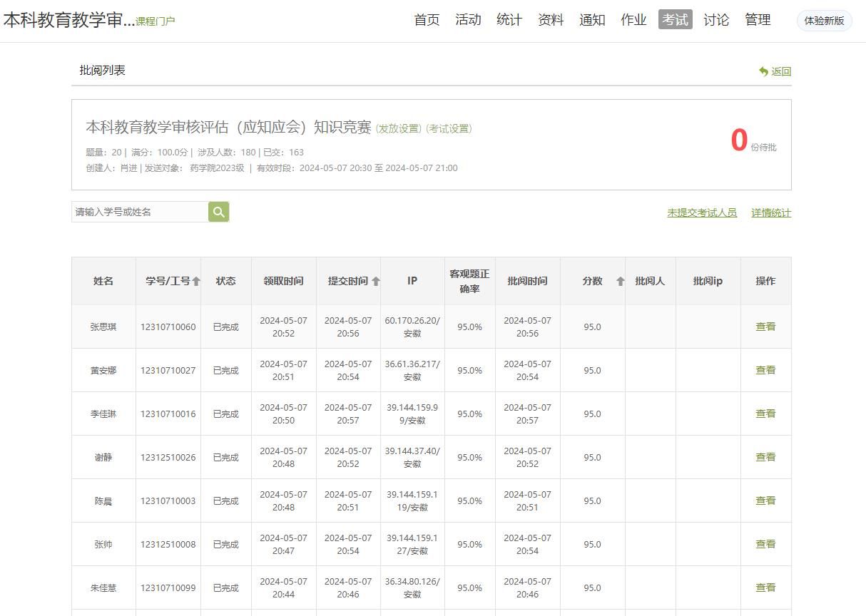Screen dimensions: 866x616
Task: Open 考试设置 for this exam
Action: [x=449, y=129]
